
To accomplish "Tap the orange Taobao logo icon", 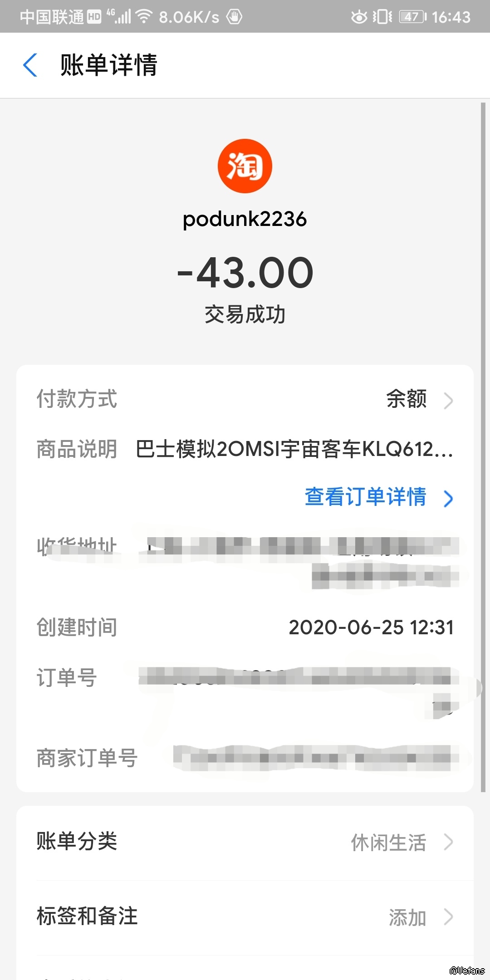I will point(245,166).
